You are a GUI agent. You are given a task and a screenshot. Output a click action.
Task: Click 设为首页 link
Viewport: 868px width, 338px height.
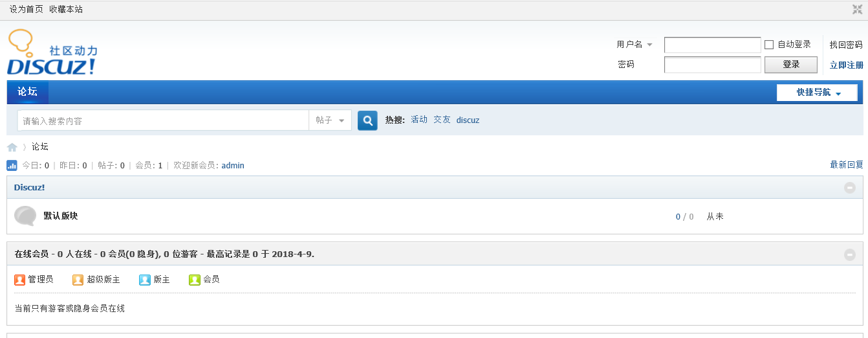(x=27, y=9)
